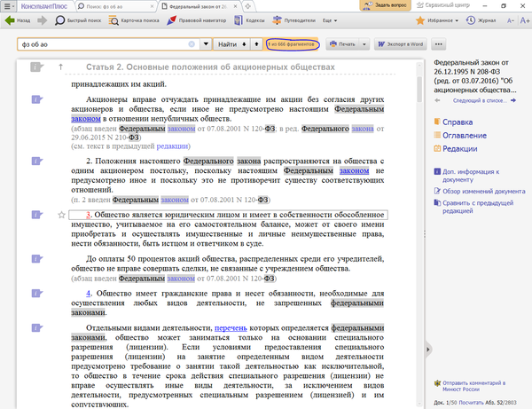The width and height of the screenshot is (532, 409).
Task: Open Путеводители guides
Action: pyautogui.click(x=293, y=20)
